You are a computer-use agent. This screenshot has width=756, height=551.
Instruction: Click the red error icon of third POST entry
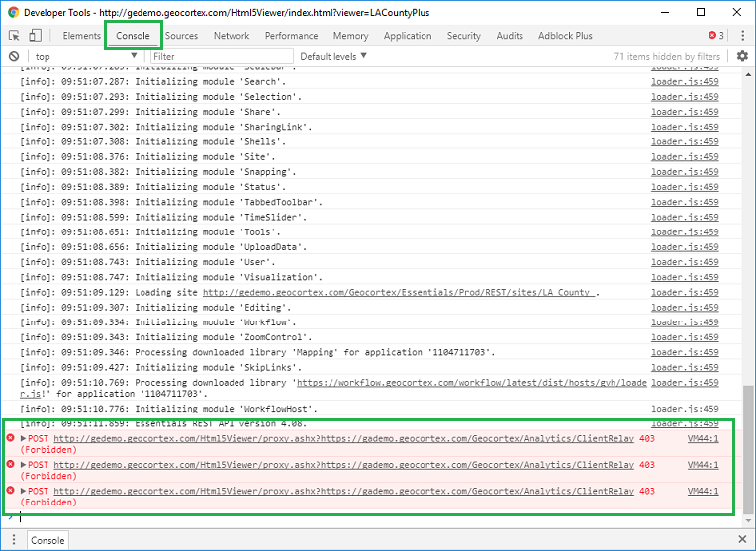tap(10, 490)
